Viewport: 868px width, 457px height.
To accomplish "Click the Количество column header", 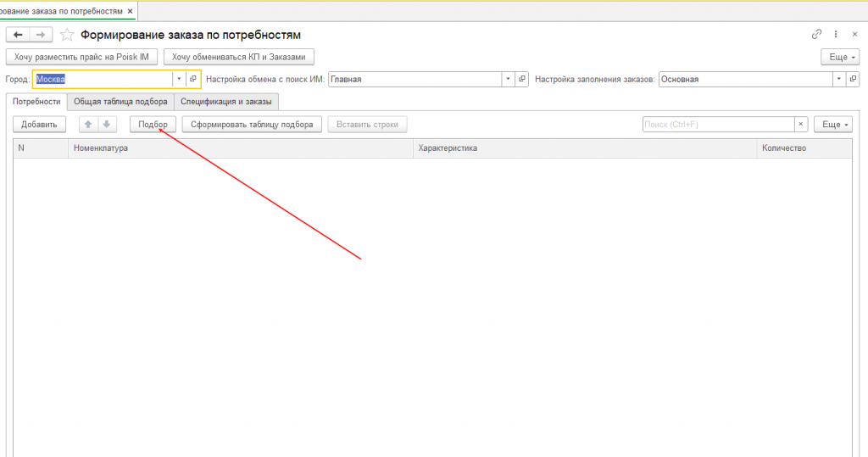I will 804,148.
